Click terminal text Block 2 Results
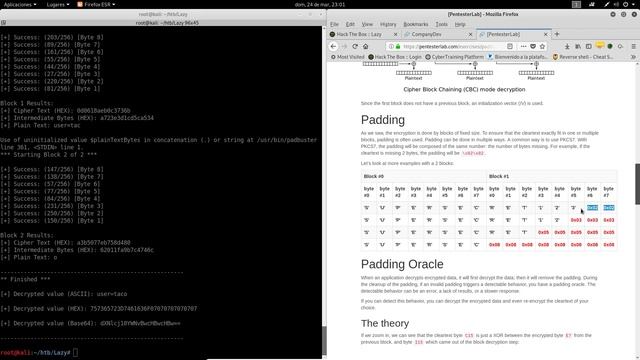This screenshot has height=360, width=640. [x=27, y=235]
